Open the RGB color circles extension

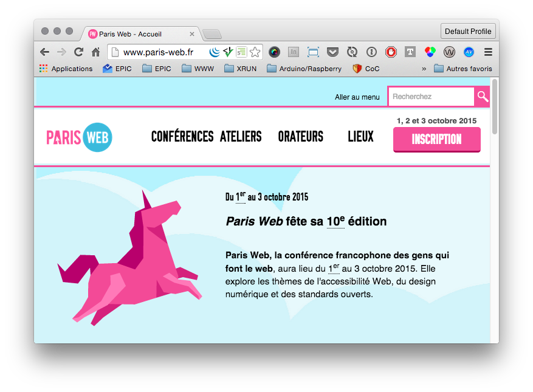point(430,52)
